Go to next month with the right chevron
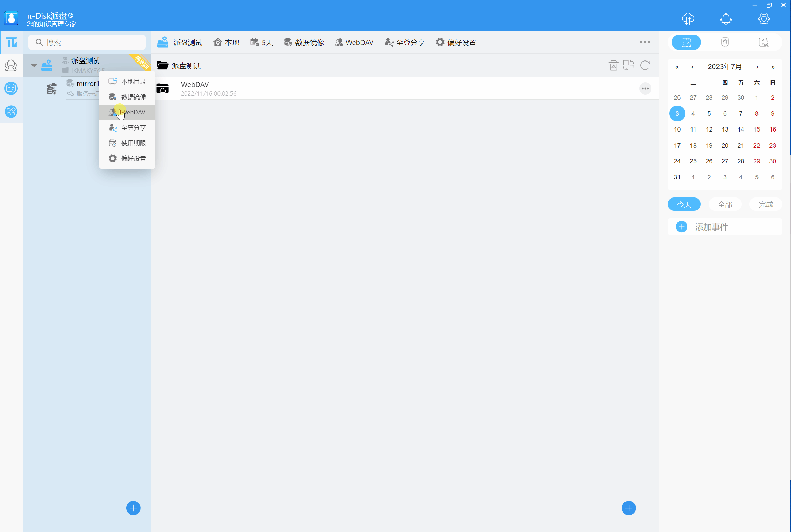This screenshot has width=791, height=532. point(758,67)
